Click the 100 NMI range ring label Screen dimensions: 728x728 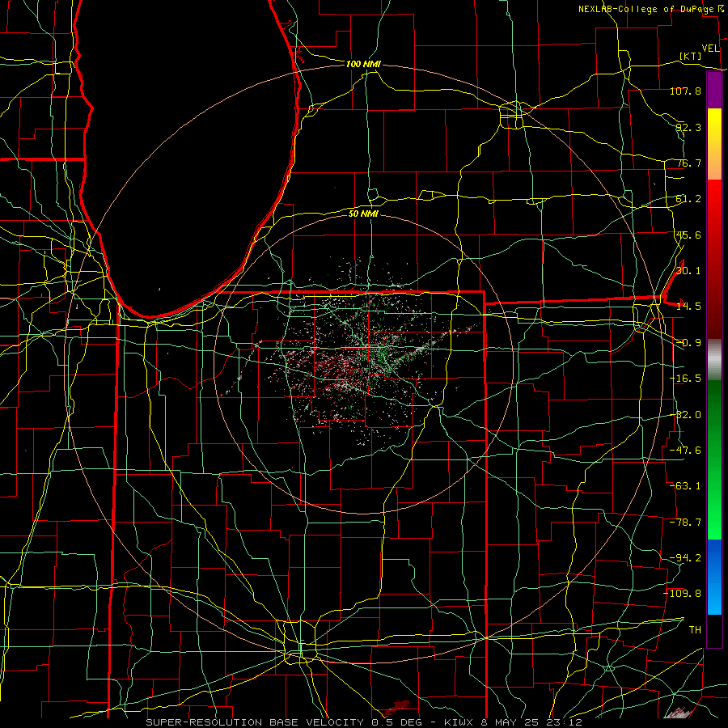coord(363,64)
